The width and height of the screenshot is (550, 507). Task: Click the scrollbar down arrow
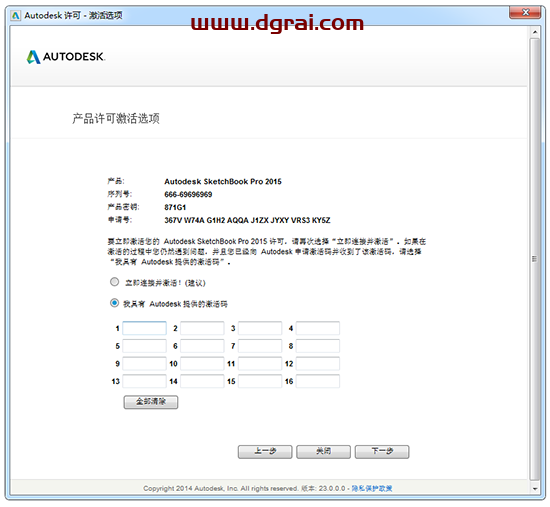click(x=535, y=488)
